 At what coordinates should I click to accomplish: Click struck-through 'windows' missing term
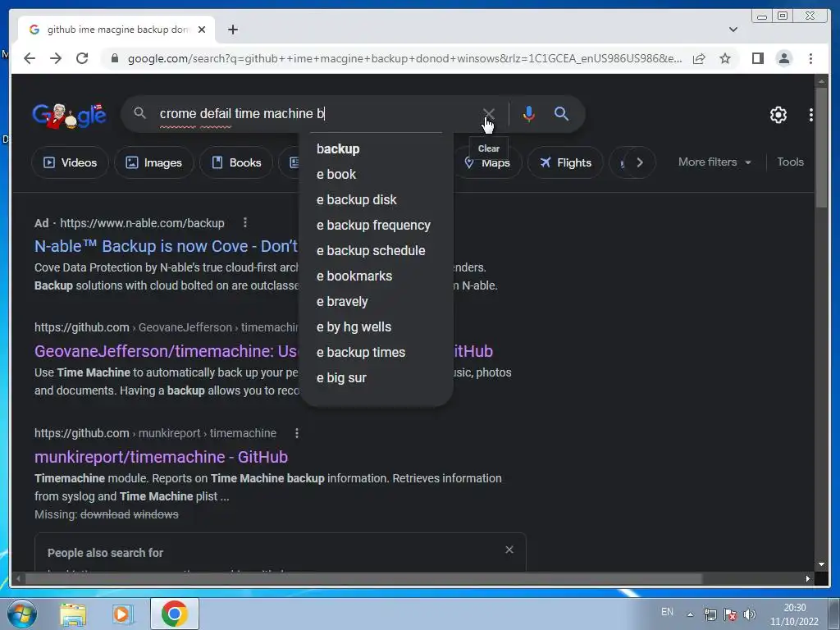coord(156,514)
